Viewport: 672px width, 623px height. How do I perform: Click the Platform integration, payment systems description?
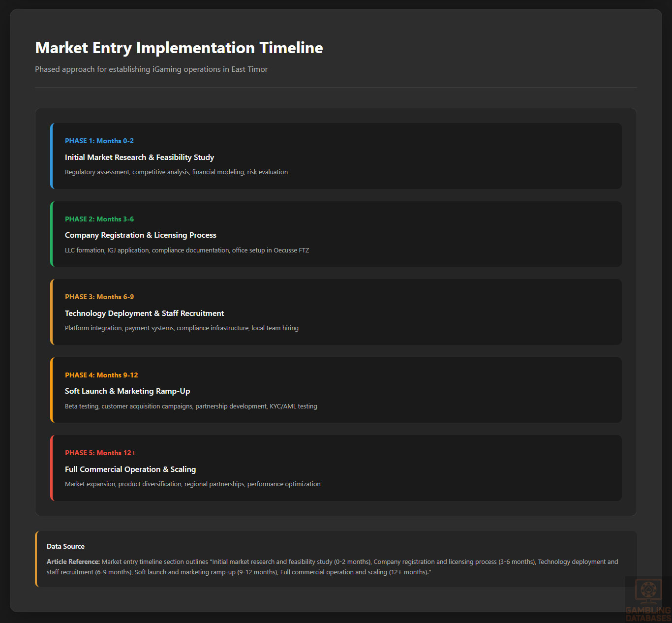(x=182, y=328)
